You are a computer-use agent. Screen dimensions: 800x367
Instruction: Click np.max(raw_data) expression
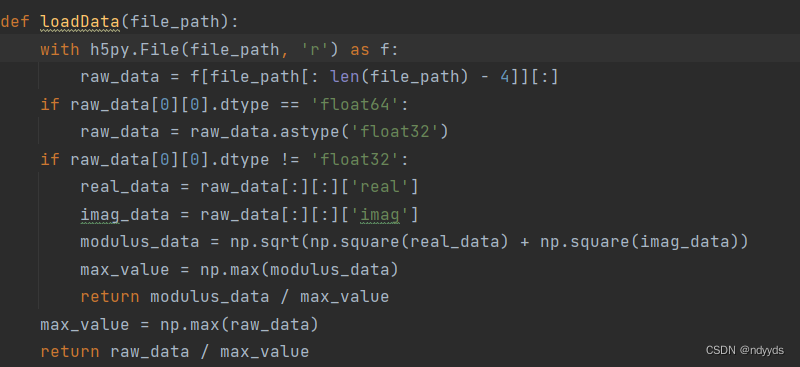click(x=239, y=325)
